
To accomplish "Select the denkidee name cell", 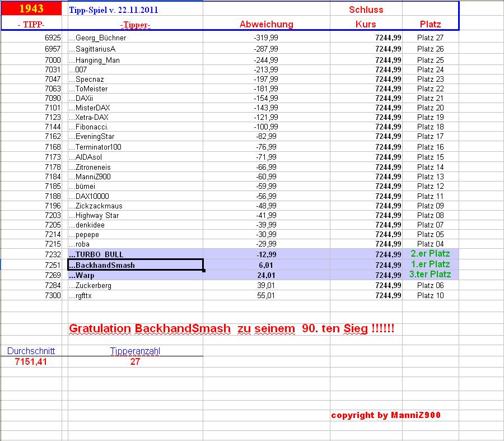I will click(x=136, y=225).
